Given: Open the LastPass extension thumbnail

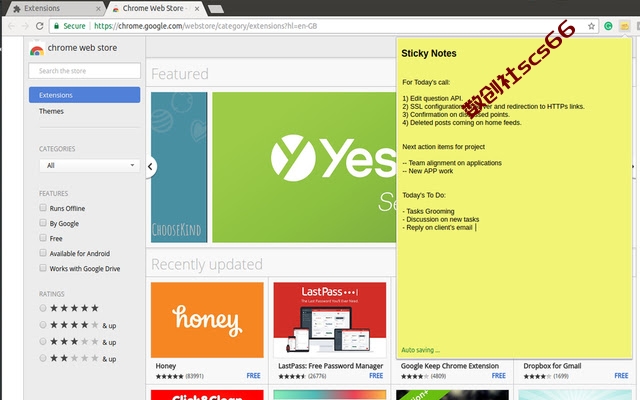Looking at the screenshot, I should tap(330, 320).
